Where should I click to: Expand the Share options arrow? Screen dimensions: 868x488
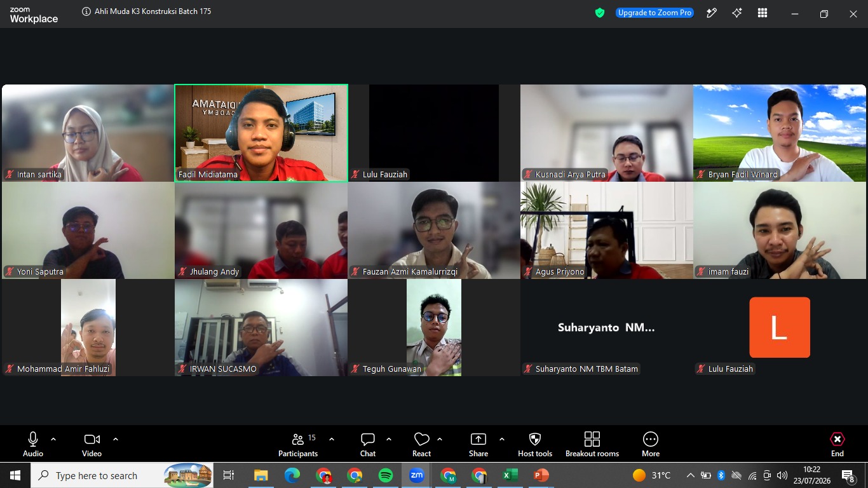(502, 439)
